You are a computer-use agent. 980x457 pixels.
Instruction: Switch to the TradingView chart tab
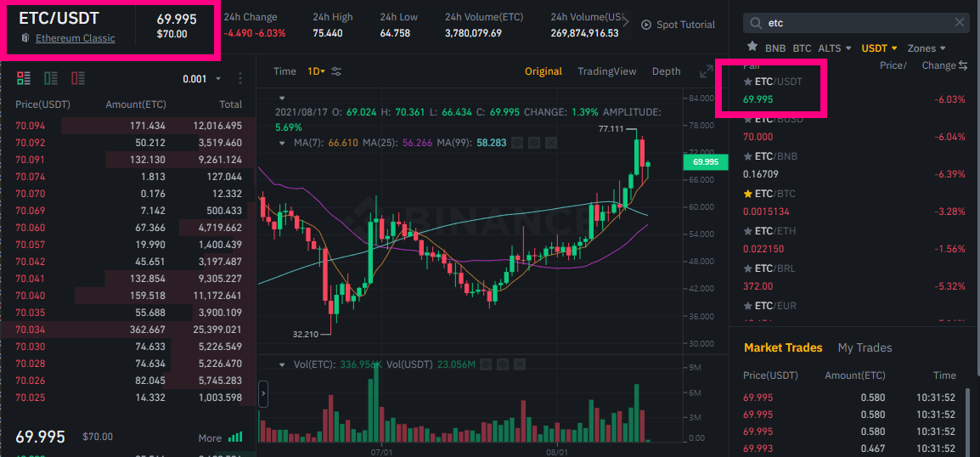pyautogui.click(x=607, y=71)
